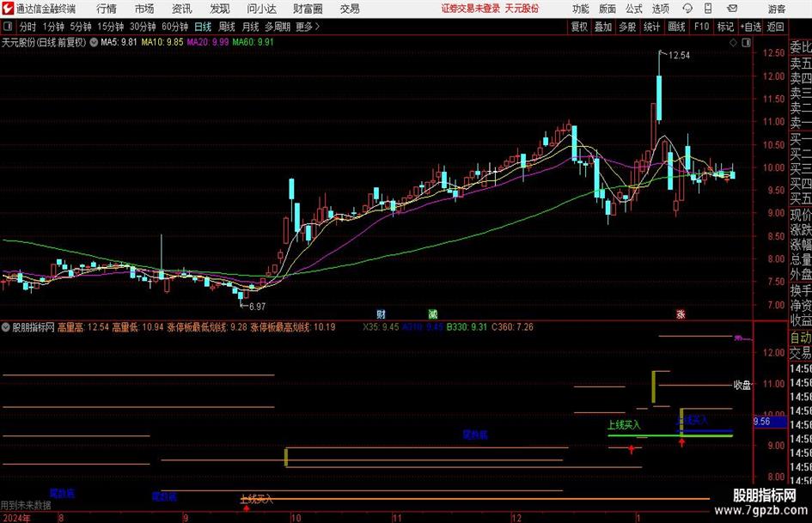Click the C360: 7.26 indicator value
This screenshot has width=812, height=523.
coord(512,327)
